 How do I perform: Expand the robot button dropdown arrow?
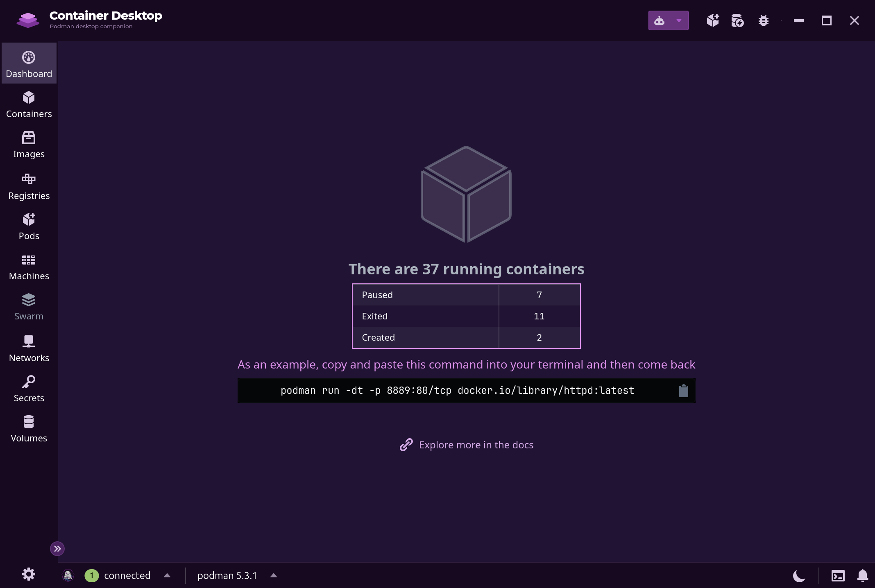pos(679,20)
